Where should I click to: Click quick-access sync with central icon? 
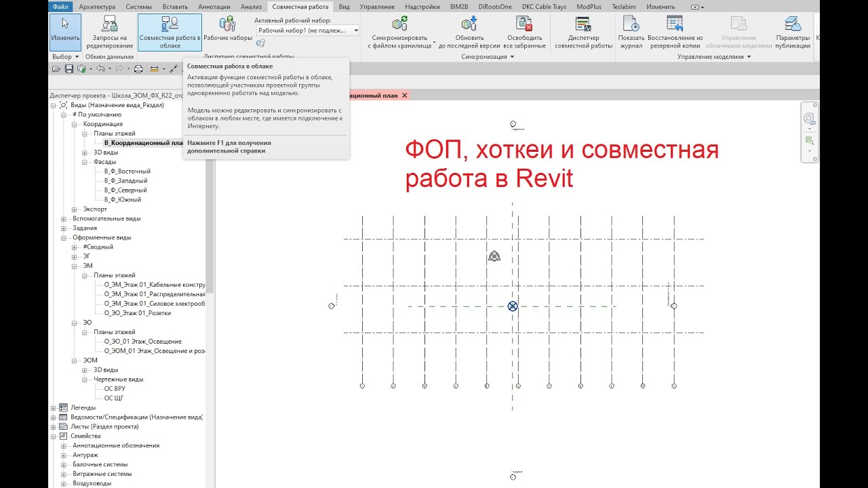(x=81, y=69)
